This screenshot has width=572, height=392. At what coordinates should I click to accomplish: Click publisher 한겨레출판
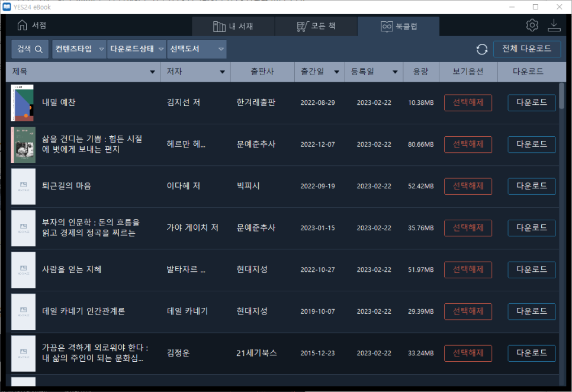256,102
